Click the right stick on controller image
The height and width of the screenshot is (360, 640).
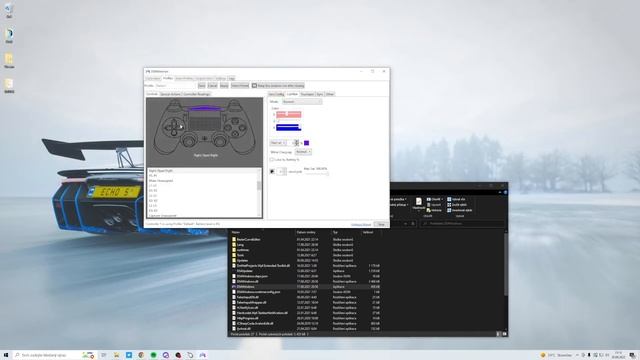(x=220, y=141)
